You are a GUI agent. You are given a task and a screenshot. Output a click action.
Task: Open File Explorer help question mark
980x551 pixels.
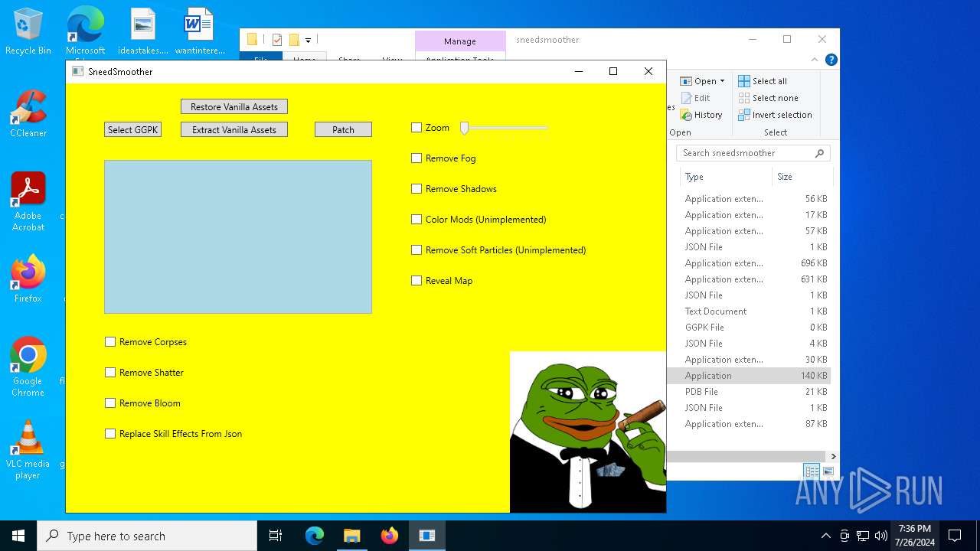(831, 60)
